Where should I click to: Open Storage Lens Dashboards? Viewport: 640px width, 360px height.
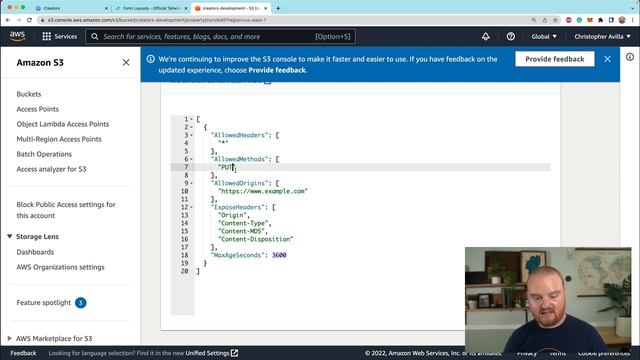pos(35,252)
